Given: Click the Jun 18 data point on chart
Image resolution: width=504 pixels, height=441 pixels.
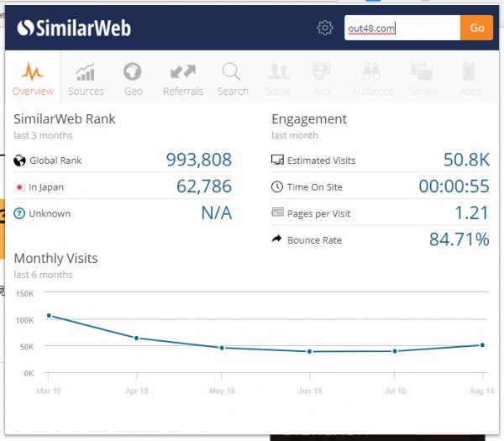Looking at the screenshot, I should pos(309,352).
